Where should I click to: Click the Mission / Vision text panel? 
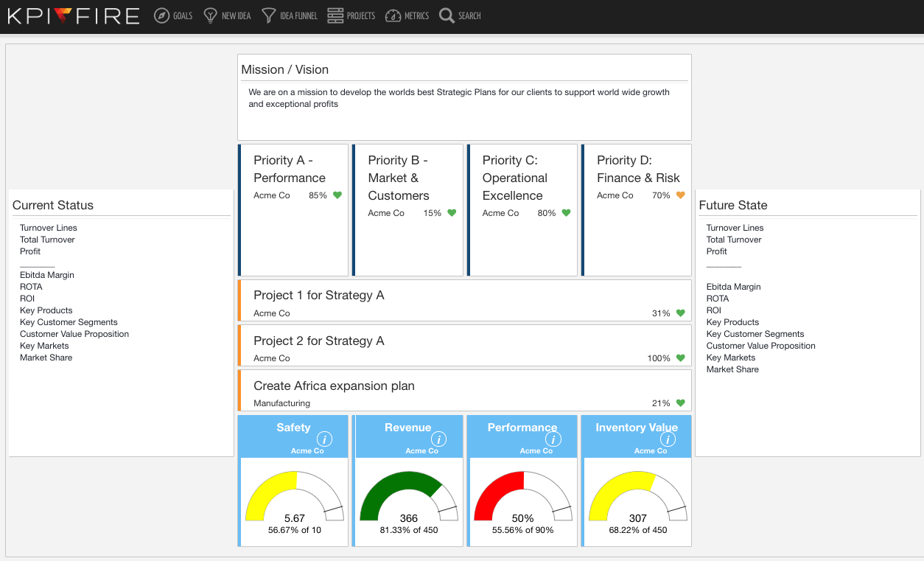point(464,97)
